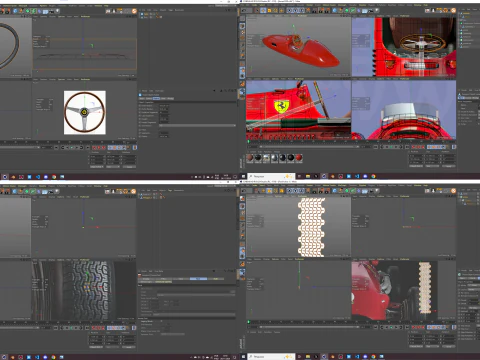Click the orange round icon in tire window toolbar
This screenshot has height=360, width=480.
133,191
